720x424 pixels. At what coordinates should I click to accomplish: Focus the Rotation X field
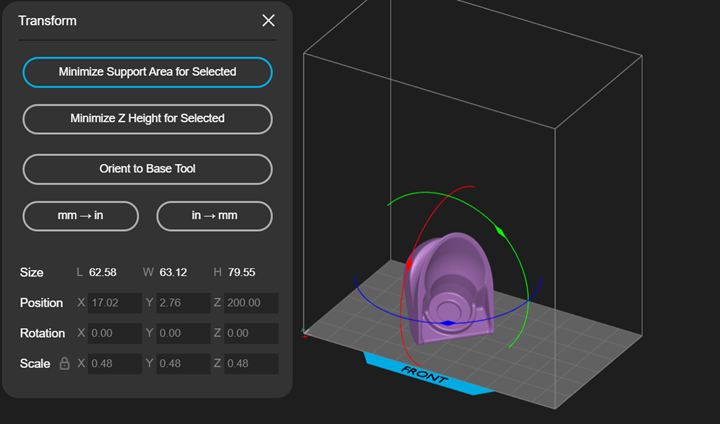[x=114, y=333]
